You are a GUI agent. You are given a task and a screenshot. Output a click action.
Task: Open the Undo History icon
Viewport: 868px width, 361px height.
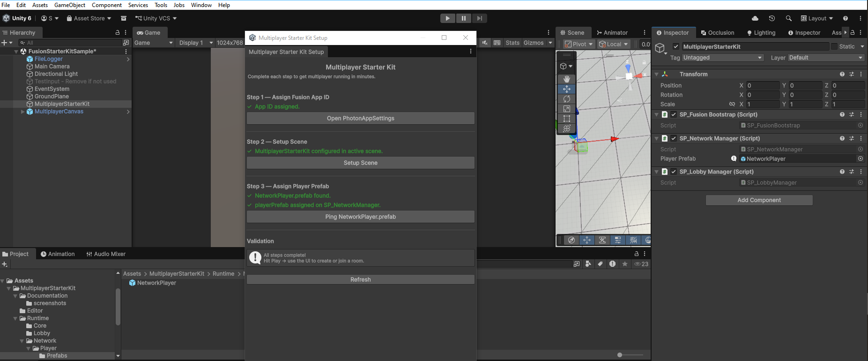pos(772,18)
